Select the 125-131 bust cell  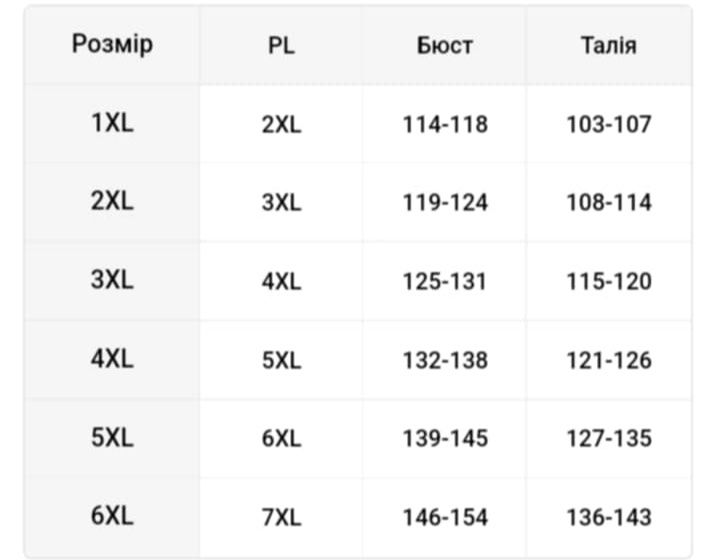(x=445, y=282)
